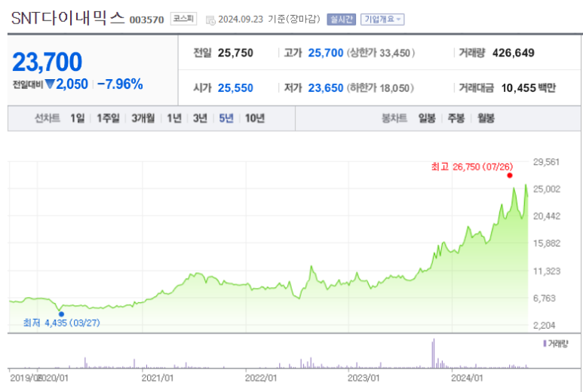583x392 pixels.
Task: Switch to 주봉 candlestick chart
Action: pyautogui.click(x=456, y=118)
